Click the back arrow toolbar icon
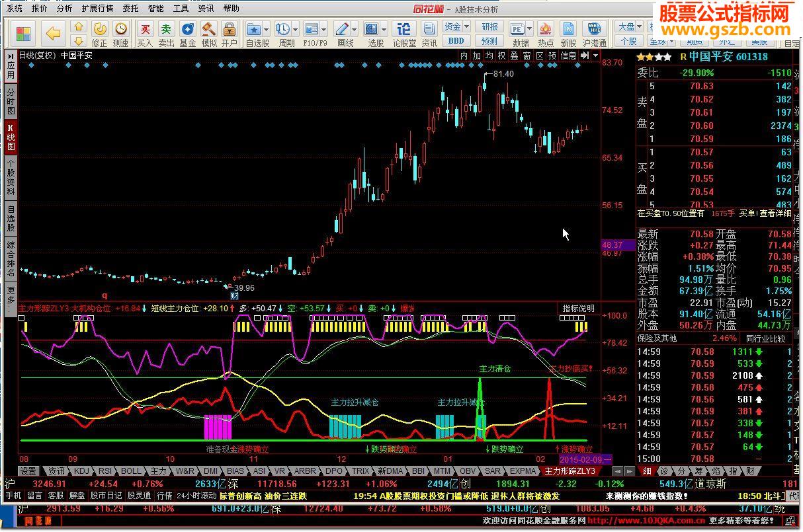Screen dimensions: 803x532 (53, 33)
